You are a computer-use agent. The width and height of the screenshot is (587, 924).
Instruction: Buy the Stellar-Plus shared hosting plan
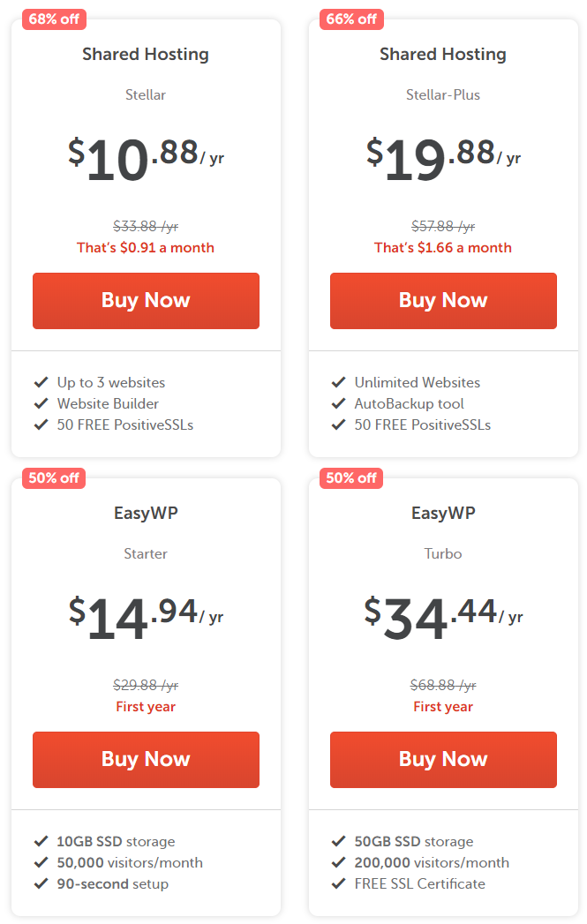443,301
